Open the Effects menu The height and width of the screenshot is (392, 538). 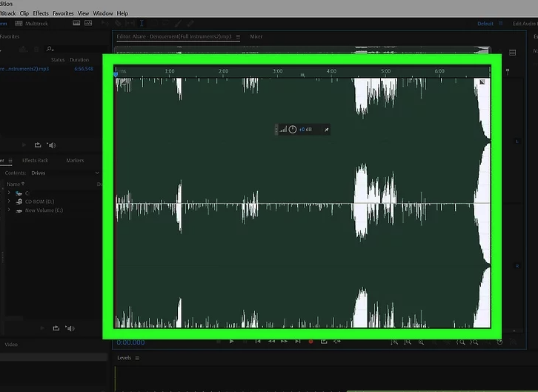click(x=41, y=13)
